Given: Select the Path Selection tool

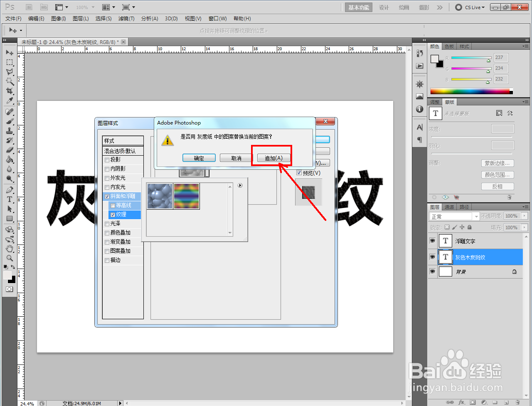Looking at the screenshot, I should (x=10, y=209).
